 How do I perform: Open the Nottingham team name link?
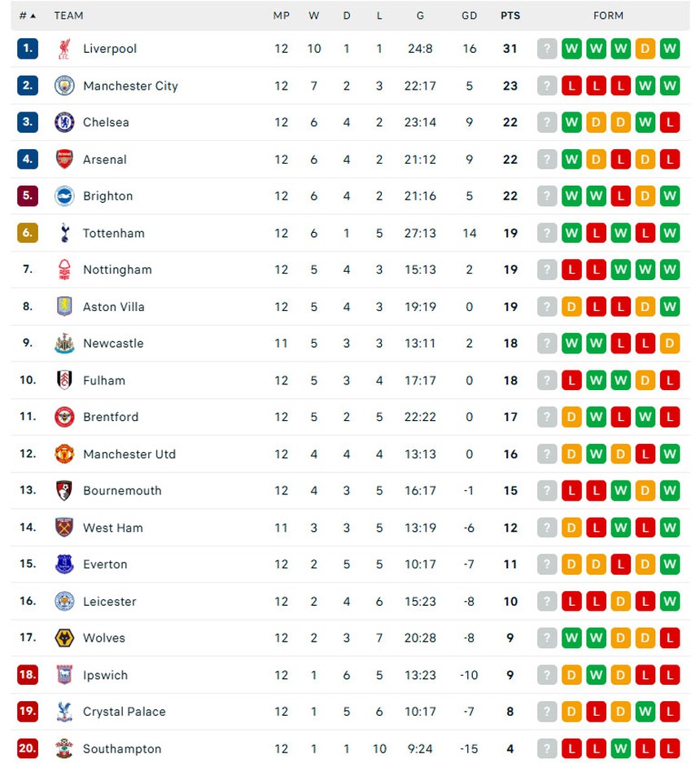117,270
